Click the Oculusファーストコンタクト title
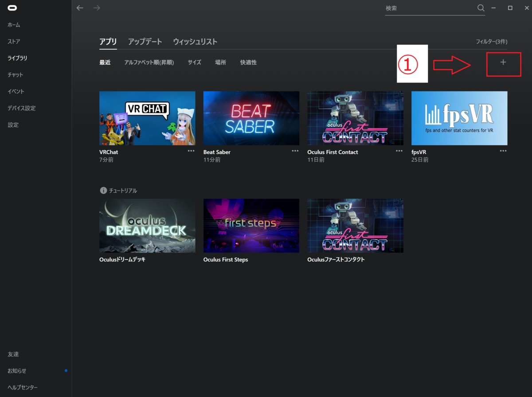Screen dimensions: 532x397 (x=336, y=260)
